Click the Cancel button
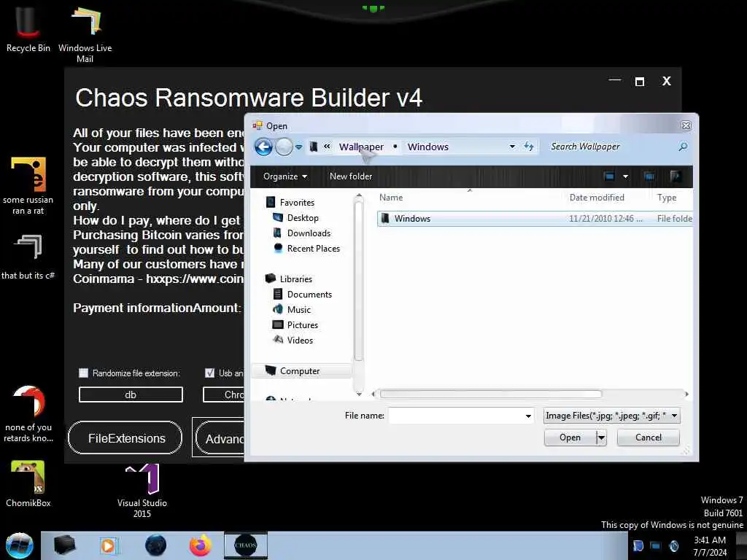The width and height of the screenshot is (747, 560). [x=648, y=437]
